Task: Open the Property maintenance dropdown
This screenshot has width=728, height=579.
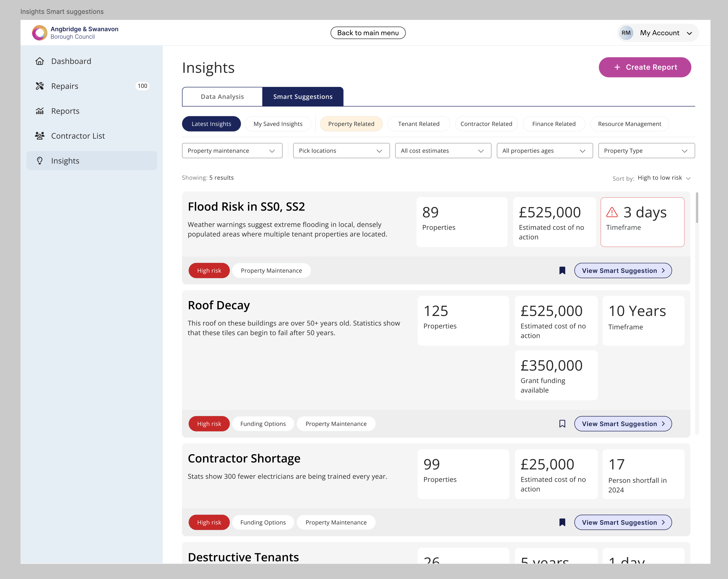Action: tap(232, 151)
